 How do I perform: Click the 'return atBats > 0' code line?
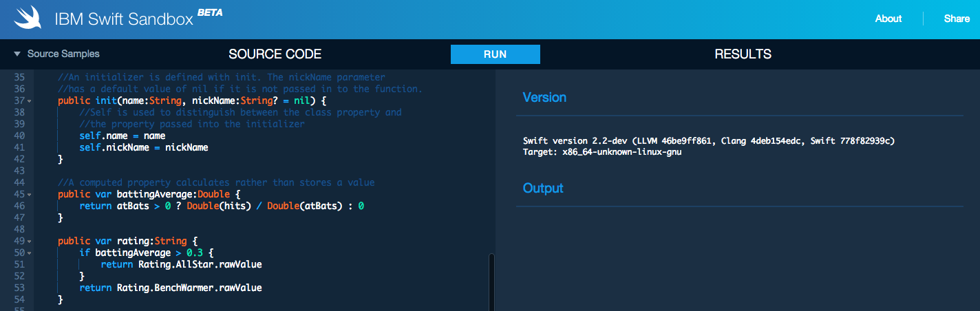[x=222, y=206]
